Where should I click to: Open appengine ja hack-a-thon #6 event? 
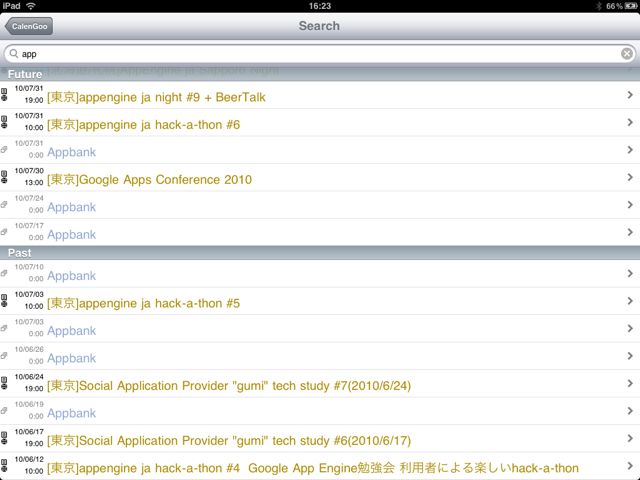pos(320,122)
